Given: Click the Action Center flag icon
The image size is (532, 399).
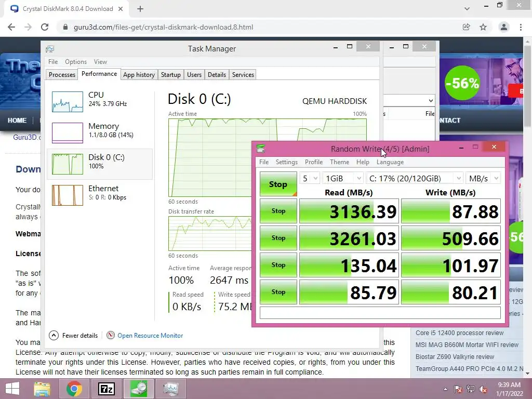Looking at the screenshot, I should [x=458, y=389].
